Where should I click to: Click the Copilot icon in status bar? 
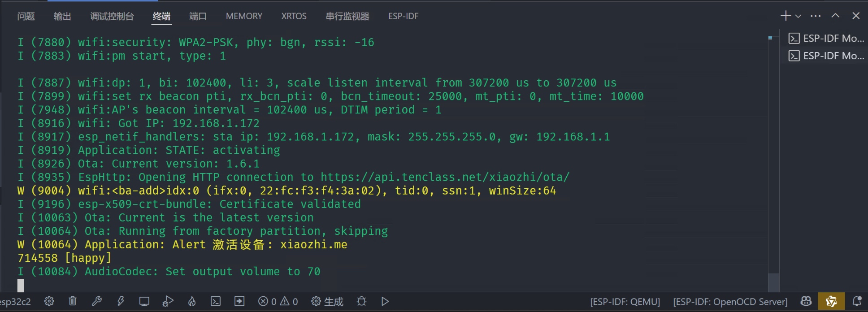pyautogui.click(x=806, y=301)
